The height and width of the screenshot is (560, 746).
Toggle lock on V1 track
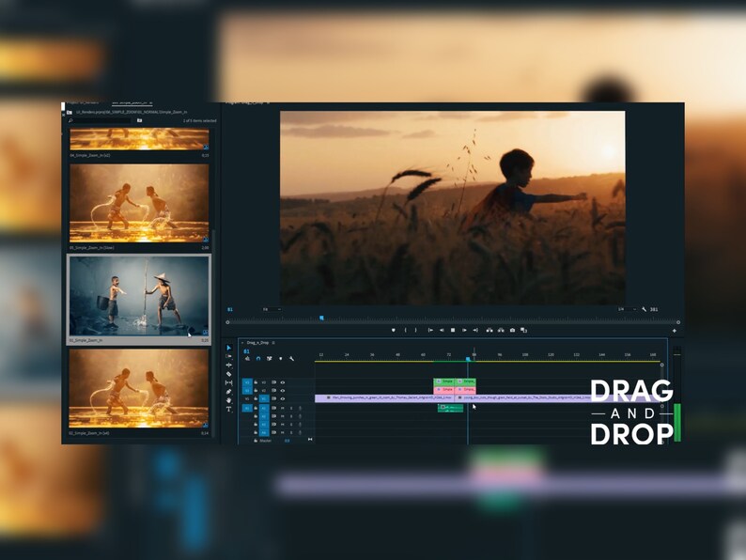pos(256,398)
